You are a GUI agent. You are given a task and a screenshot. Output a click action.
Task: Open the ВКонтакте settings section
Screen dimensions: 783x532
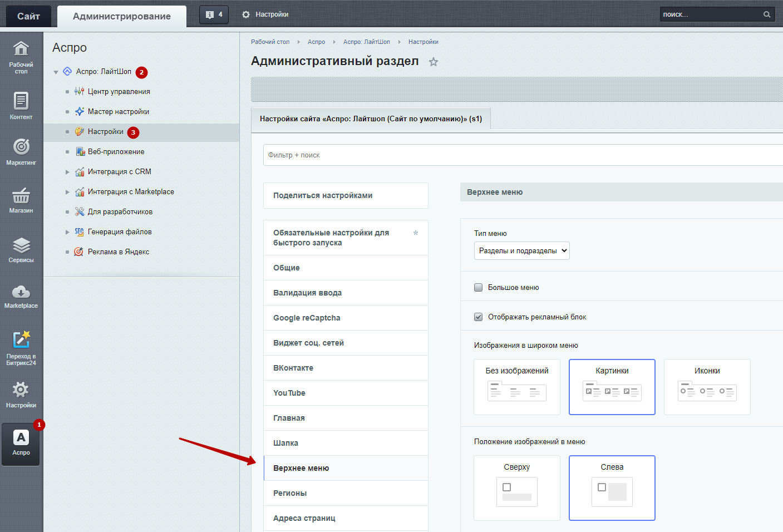tap(346, 368)
